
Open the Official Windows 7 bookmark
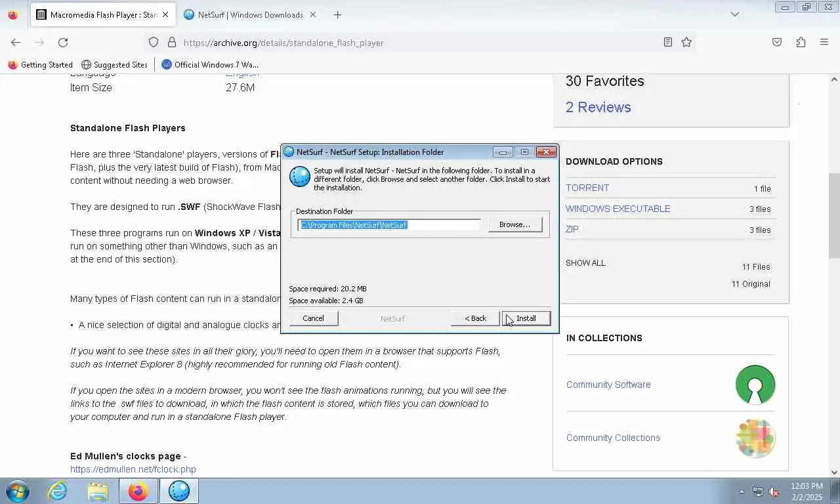210,64
